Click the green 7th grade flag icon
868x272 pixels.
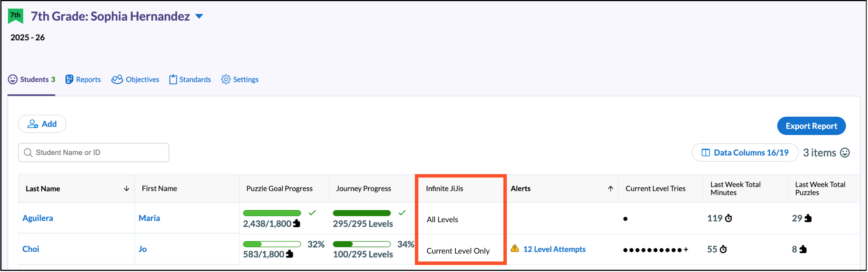pos(15,16)
